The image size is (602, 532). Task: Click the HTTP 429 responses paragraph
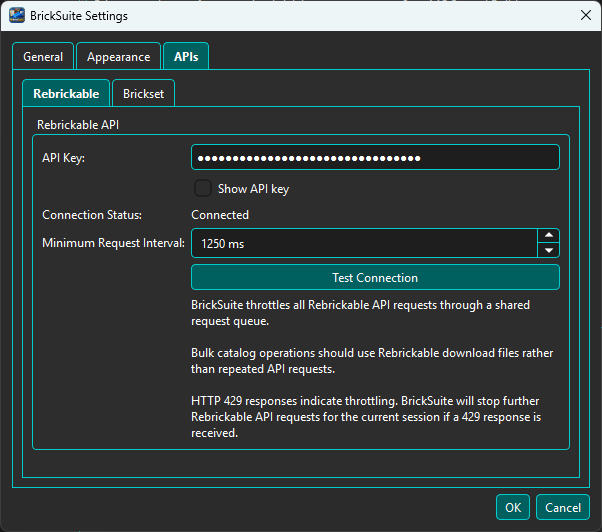click(366, 417)
